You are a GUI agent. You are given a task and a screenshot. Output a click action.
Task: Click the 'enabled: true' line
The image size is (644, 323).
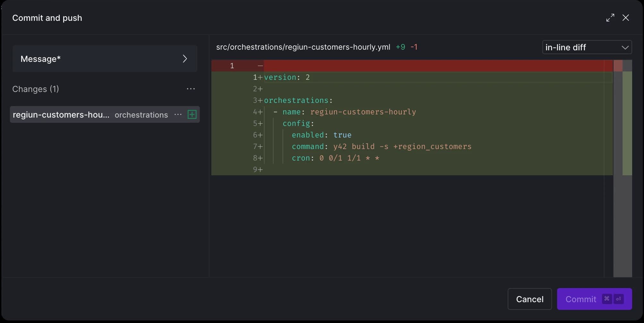pyautogui.click(x=412, y=135)
